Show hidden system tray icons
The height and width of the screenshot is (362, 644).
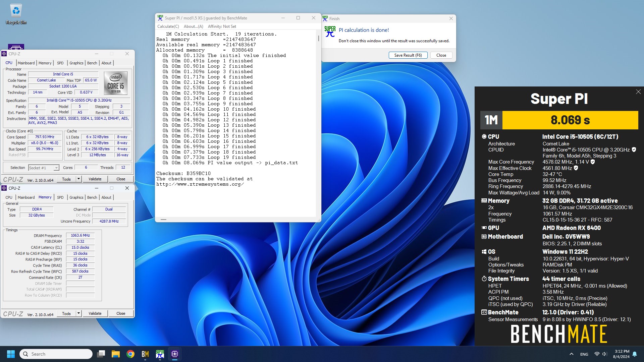coord(571,354)
